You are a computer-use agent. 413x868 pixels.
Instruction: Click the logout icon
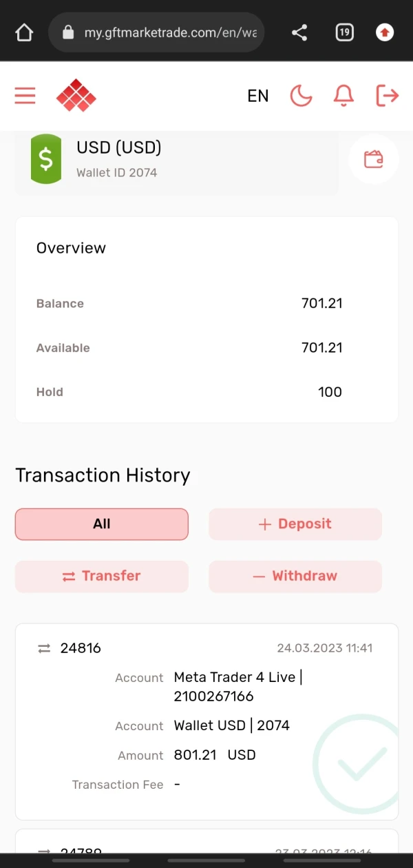[388, 96]
